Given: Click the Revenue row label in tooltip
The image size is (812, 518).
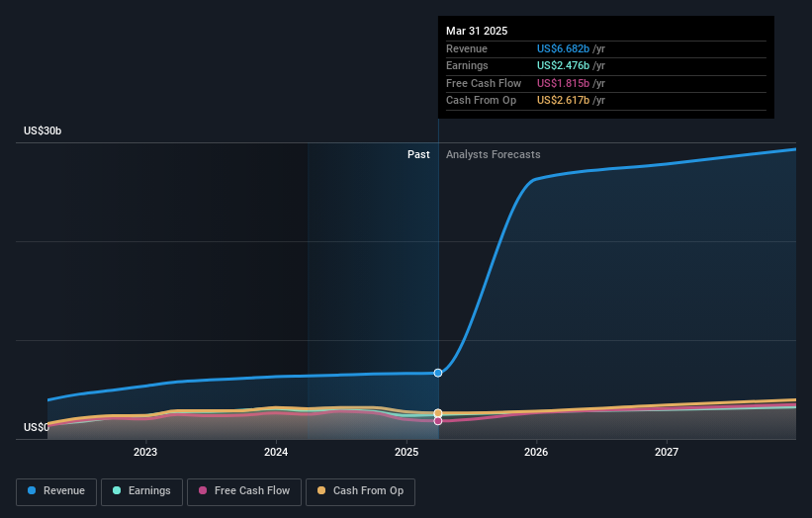Looking at the screenshot, I should coord(467,48).
